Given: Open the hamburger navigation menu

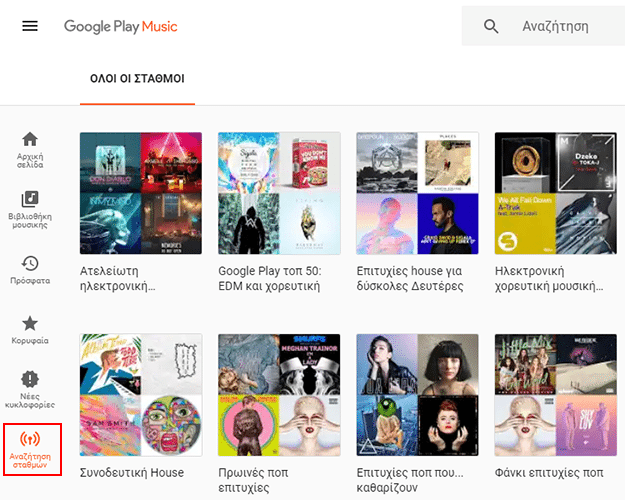Looking at the screenshot, I should tap(30, 26).
